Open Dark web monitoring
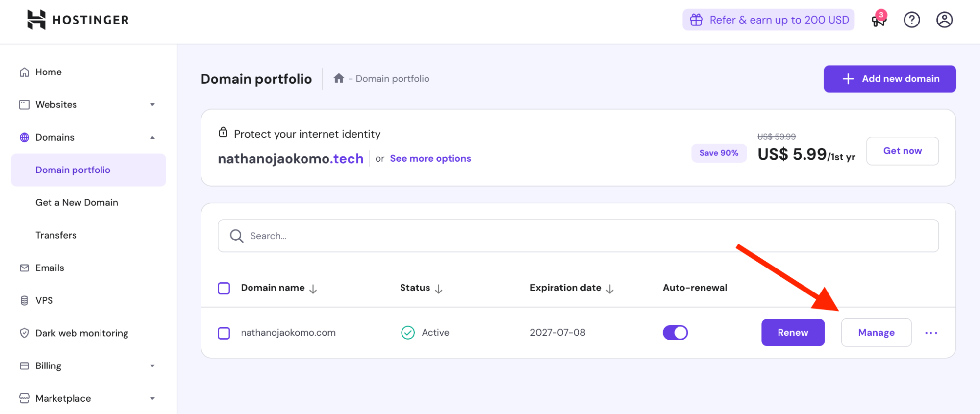 pyautogui.click(x=81, y=333)
